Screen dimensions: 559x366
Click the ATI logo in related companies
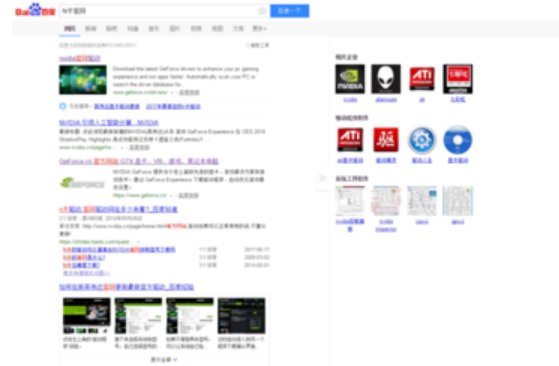pyautogui.click(x=422, y=79)
